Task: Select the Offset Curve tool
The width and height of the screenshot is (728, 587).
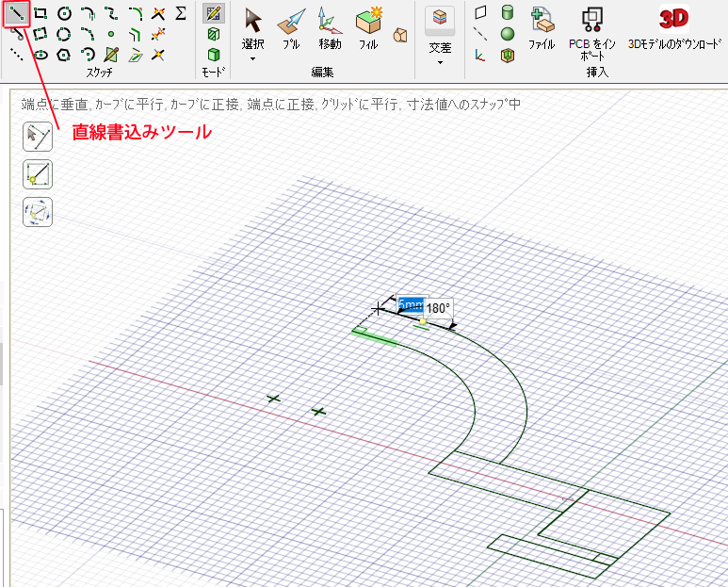Action: coord(135,34)
